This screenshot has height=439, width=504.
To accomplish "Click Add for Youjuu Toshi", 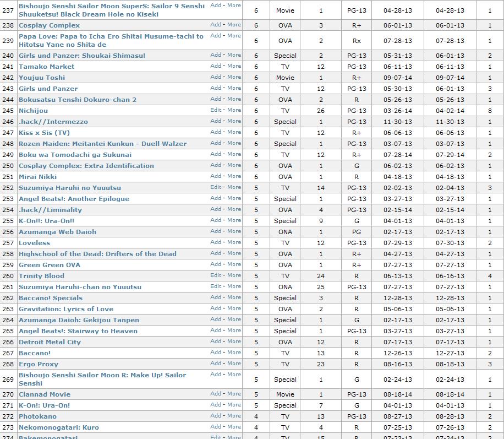I will point(216,77).
